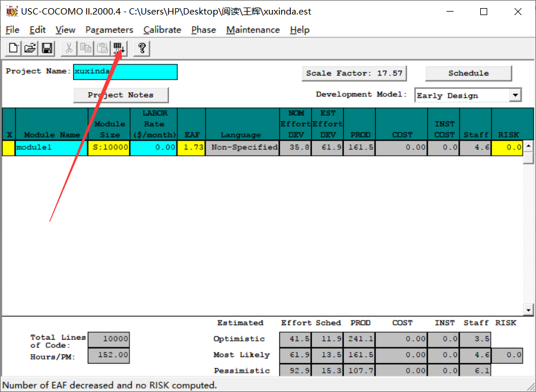Click the Scale Factor: 17.57 button
536x392 pixels.
354,73
